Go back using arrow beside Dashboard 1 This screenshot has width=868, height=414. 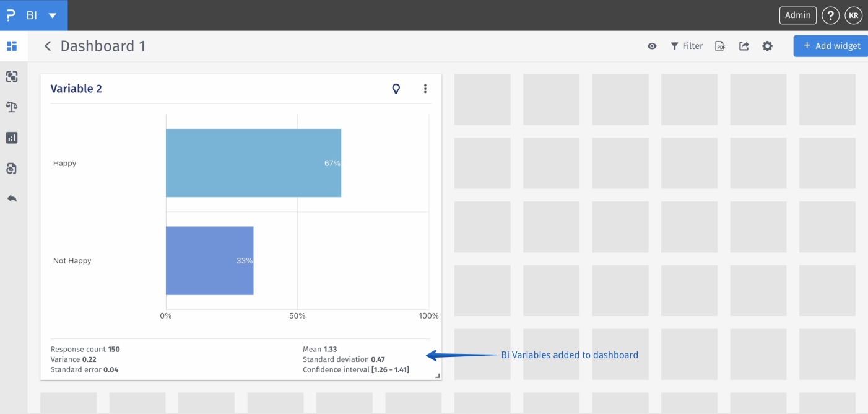(48, 46)
